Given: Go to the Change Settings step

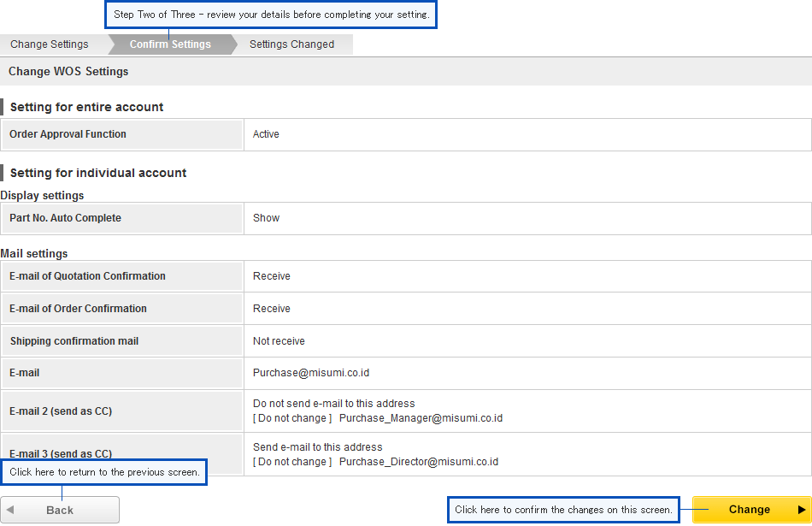Looking at the screenshot, I should pyautogui.click(x=50, y=44).
